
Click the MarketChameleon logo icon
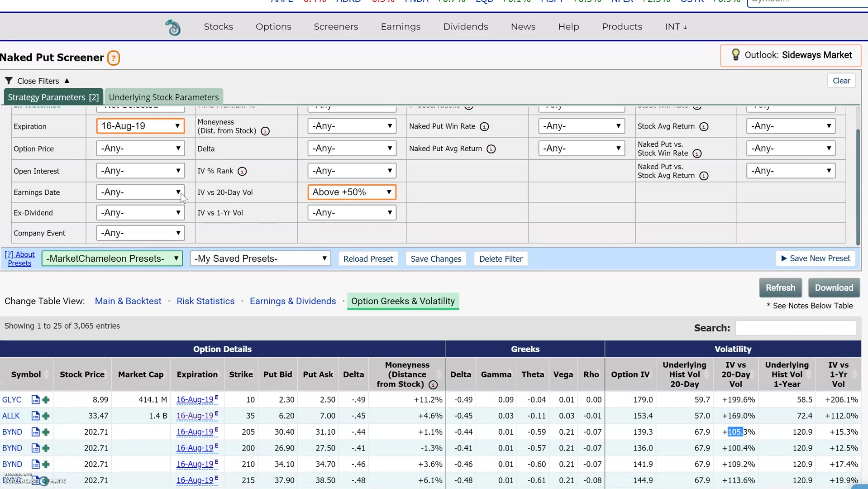point(173,28)
